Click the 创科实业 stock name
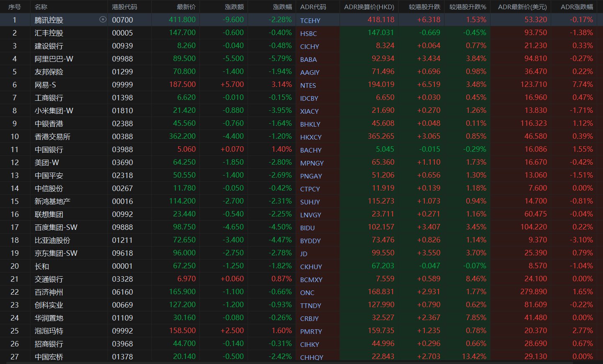603x364 pixels. pyautogui.click(x=49, y=305)
